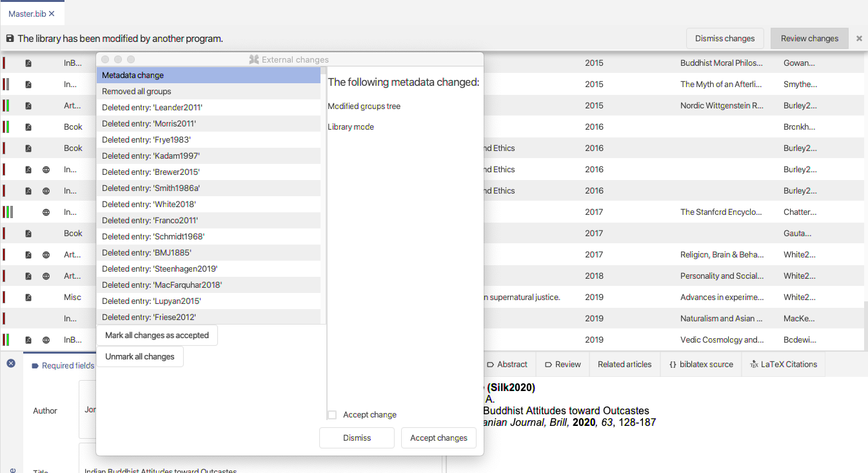
Task: Select Deleted entry 'Steenhagen2019'
Action: (x=208, y=269)
